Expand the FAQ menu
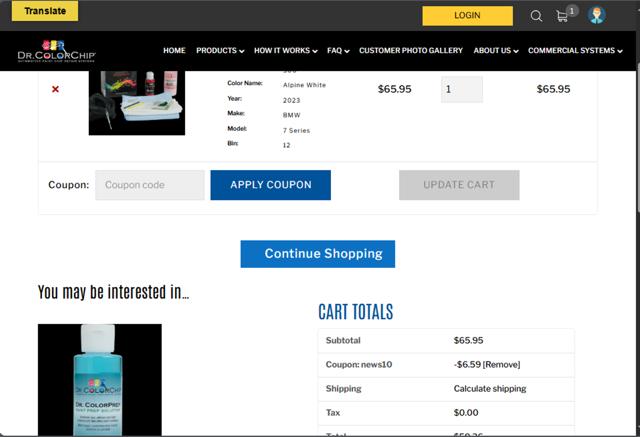 [x=338, y=51]
